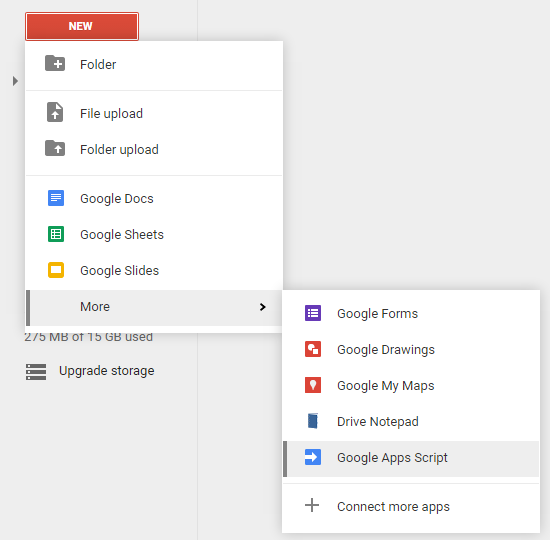Expand the More submenu chevron

pyautogui.click(x=262, y=307)
